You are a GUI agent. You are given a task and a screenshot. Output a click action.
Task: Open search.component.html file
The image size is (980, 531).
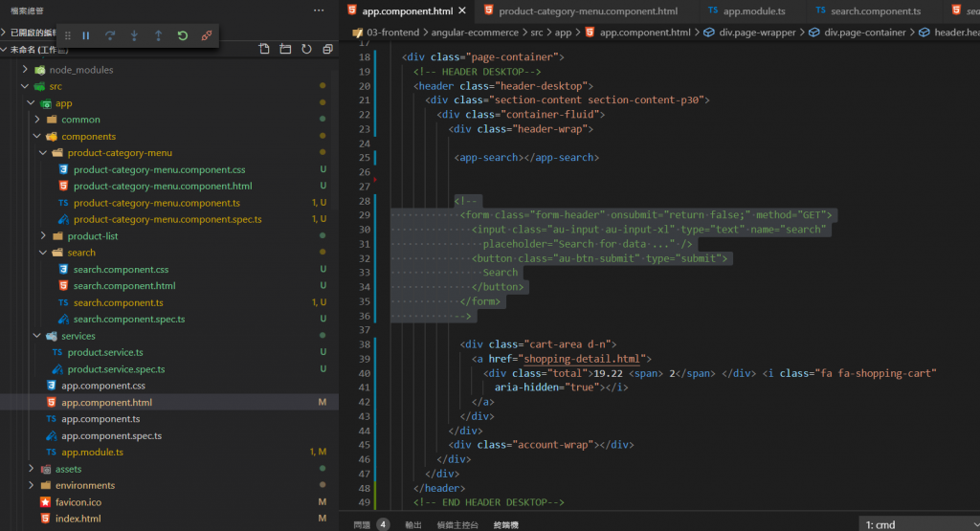point(124,285)
